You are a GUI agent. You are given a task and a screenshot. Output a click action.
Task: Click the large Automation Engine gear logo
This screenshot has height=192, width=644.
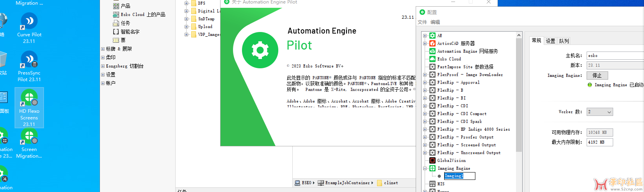pos(260,50)
